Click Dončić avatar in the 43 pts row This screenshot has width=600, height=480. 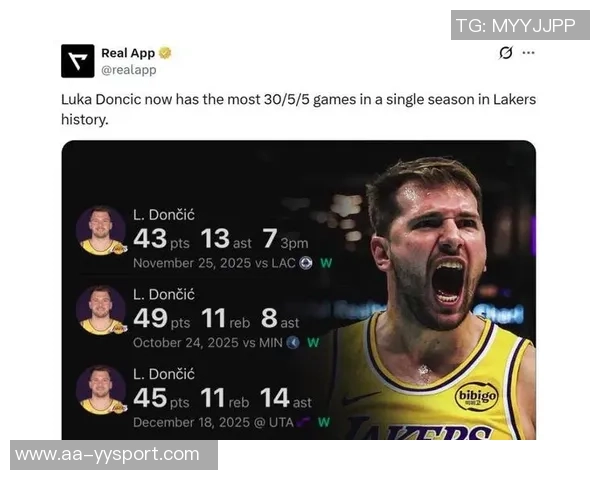[101, 231]
